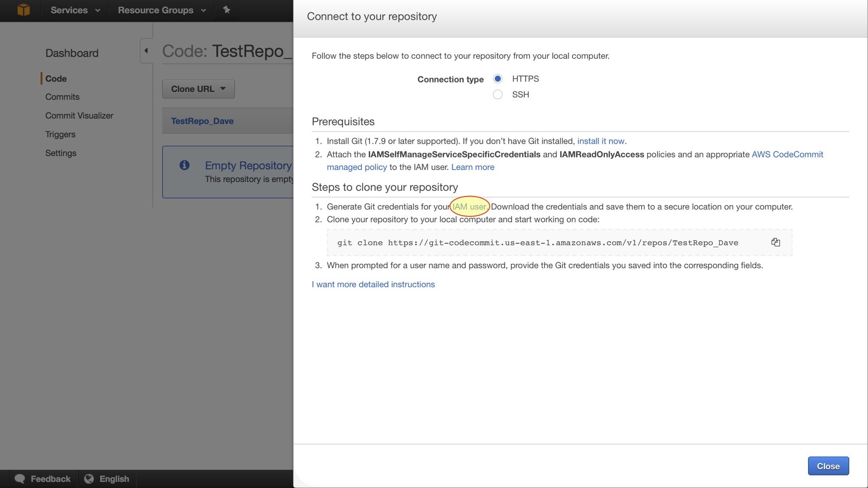The image size is (868, 488).
Task: Open Commit Visualizer in the sidebar
Action: pyautogui.click(x=79, y=116)
